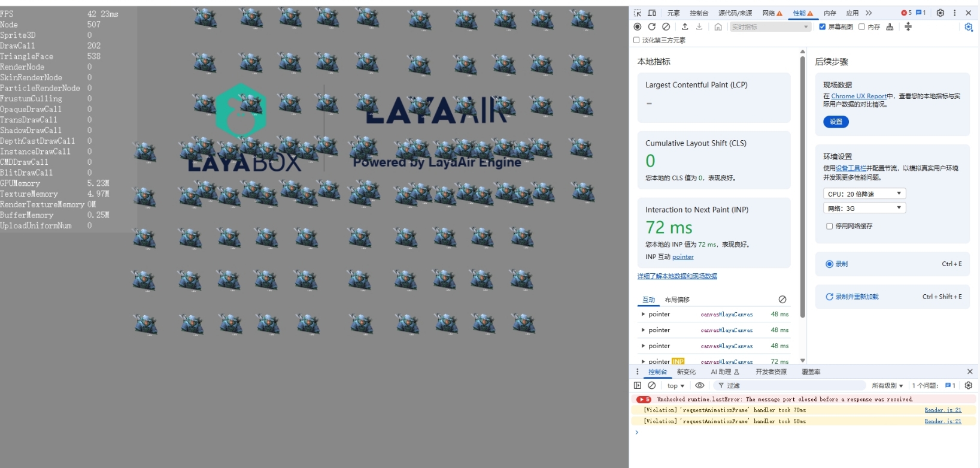The height and width of the screenshot is (468, 980).
Task: Uncheck the 屏幕截图 screenshots checkbox
Action: (823, 26)
